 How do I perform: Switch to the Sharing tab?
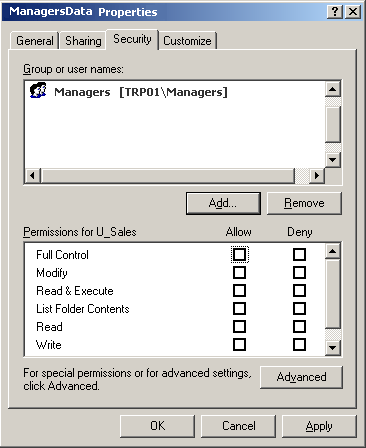tap(83, 41)
